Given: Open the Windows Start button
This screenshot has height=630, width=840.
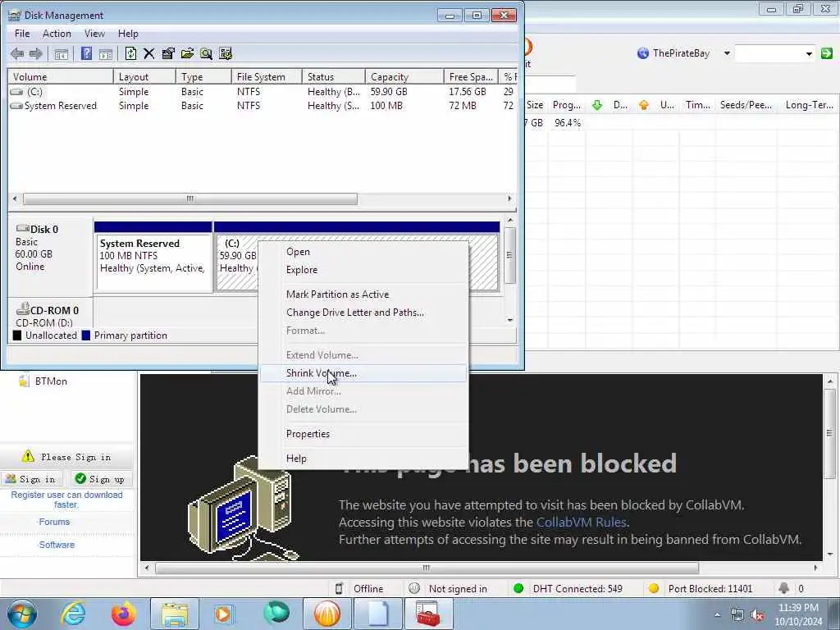Looking at the screenshot, I should coord(22,614).
